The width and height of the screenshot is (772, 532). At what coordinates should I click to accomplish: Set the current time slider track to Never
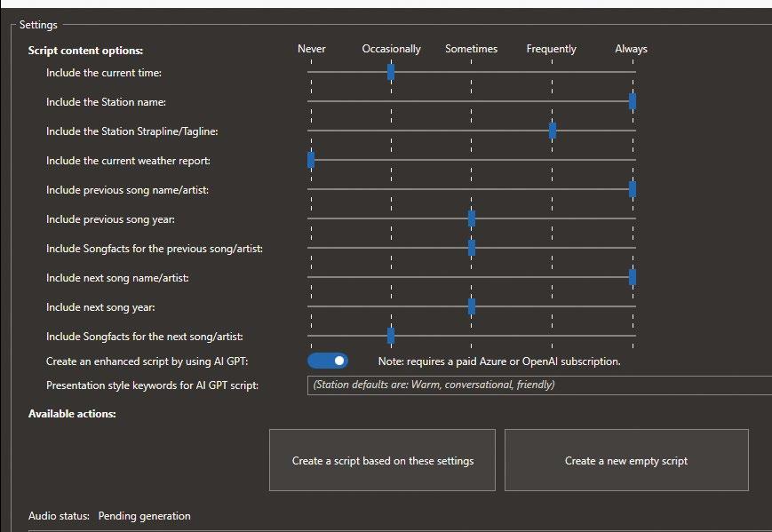pos(311,72)
